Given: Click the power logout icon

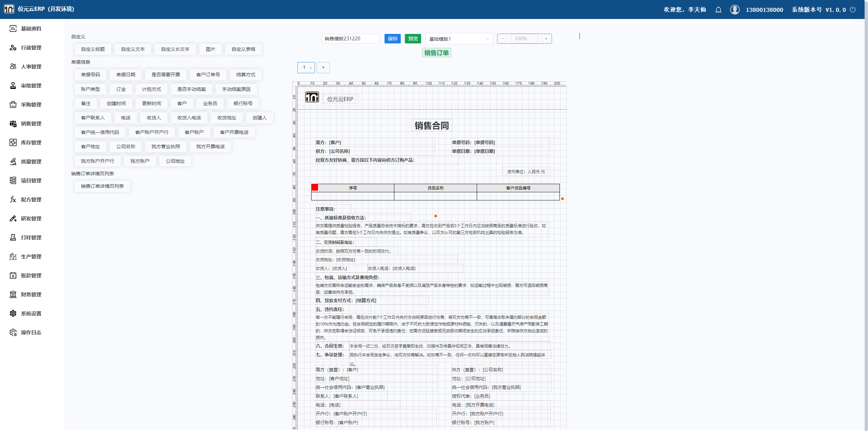Looking at the screenshot, I should point(853,9).
